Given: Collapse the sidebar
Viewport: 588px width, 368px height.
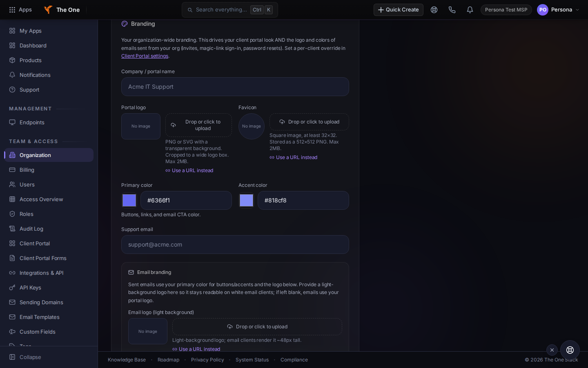Looking at the screenshot, I should click(x=25, y=357).
